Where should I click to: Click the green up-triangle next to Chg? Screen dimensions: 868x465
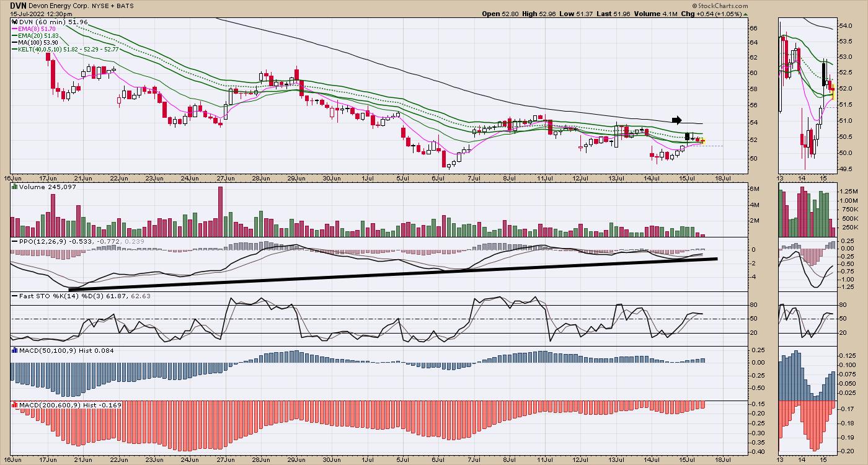tap(746, 13)
